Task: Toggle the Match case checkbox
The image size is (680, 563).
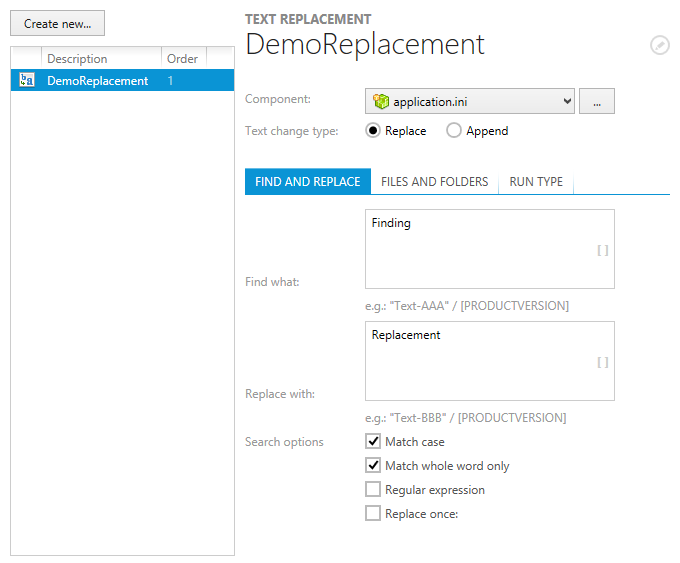Action: click(373, 441)
